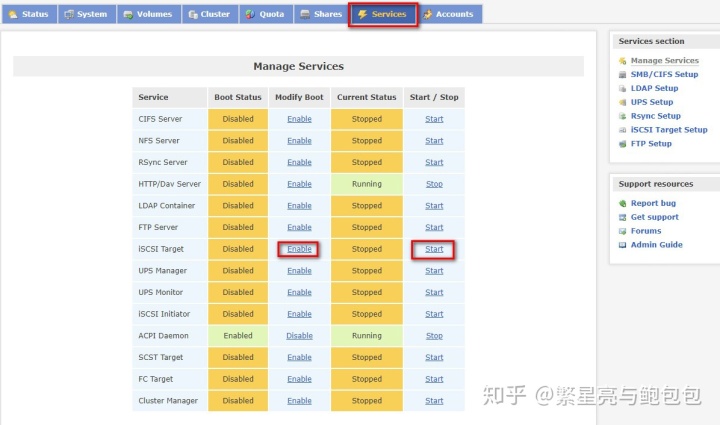Click the book icon beside Admin Guide
The height and width of the screenshot is (425, 720).
[623, 245]
